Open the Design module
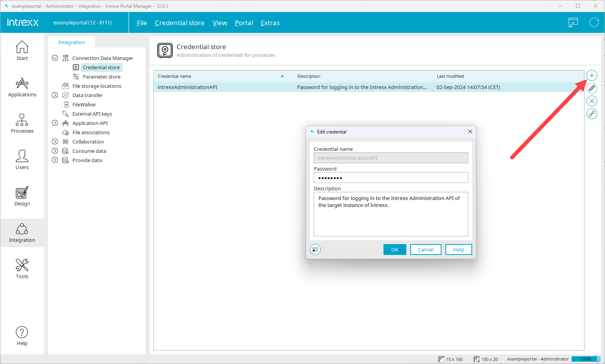605x364 pixels. (22, 196)
